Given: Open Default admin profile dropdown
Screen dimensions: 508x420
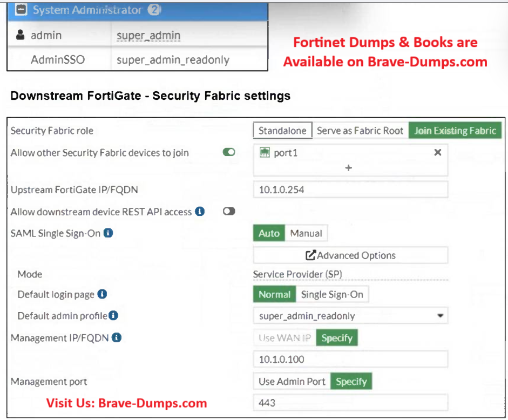Looking at the screenshot, I should 441,316.
